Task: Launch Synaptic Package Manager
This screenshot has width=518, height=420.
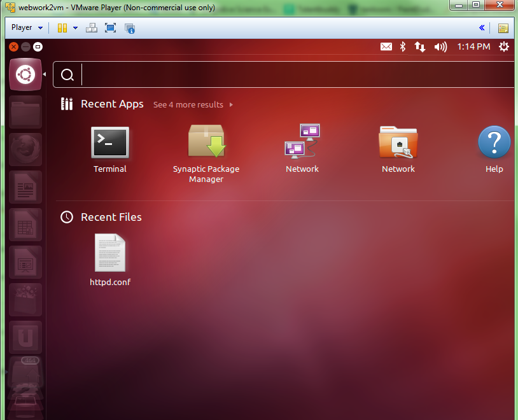Action: (x=206, y=153)
